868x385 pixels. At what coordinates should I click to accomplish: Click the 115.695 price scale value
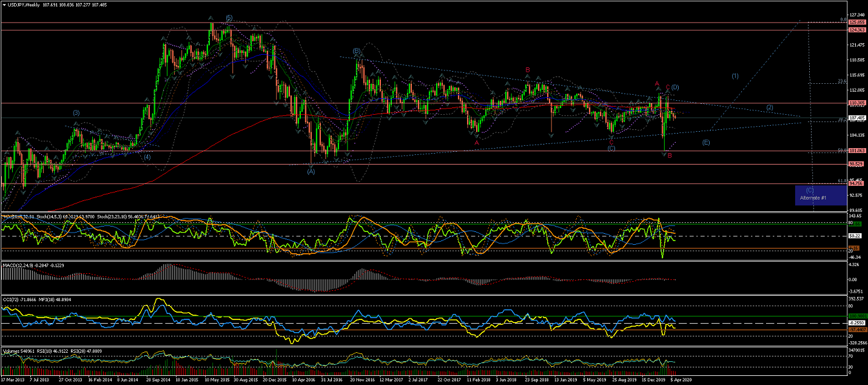tap(856, 75)
